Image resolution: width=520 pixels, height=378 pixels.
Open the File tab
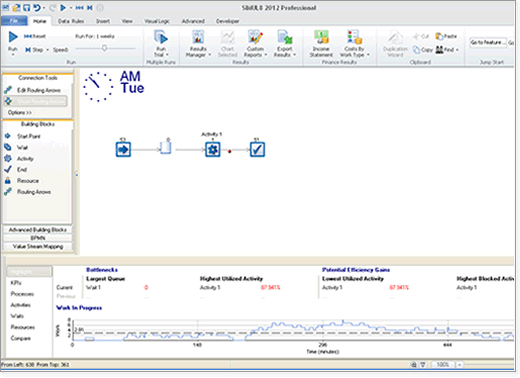coord(14,21)
